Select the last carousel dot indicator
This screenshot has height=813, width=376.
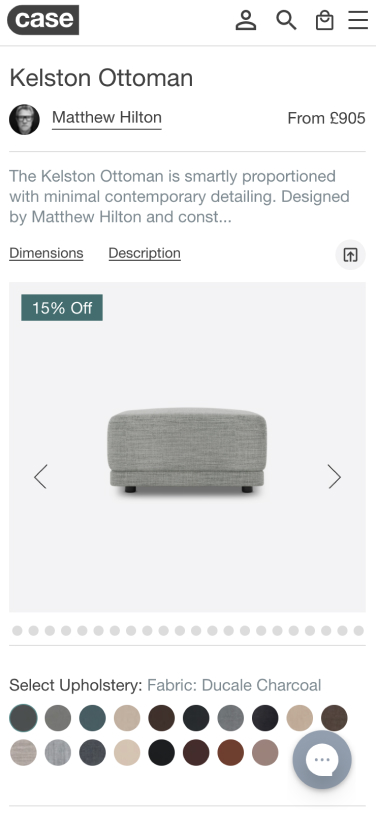358,630
